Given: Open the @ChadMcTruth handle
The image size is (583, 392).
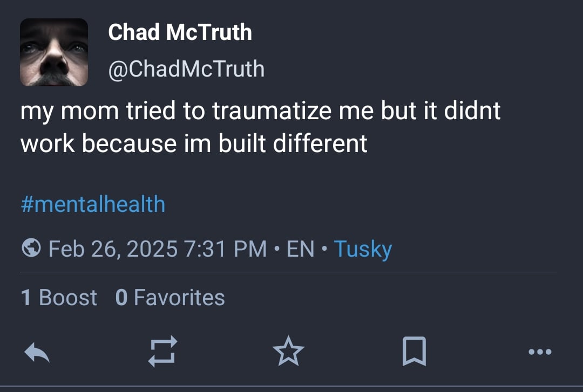Looking at the screenshot, I should click(x=186, y=69).
